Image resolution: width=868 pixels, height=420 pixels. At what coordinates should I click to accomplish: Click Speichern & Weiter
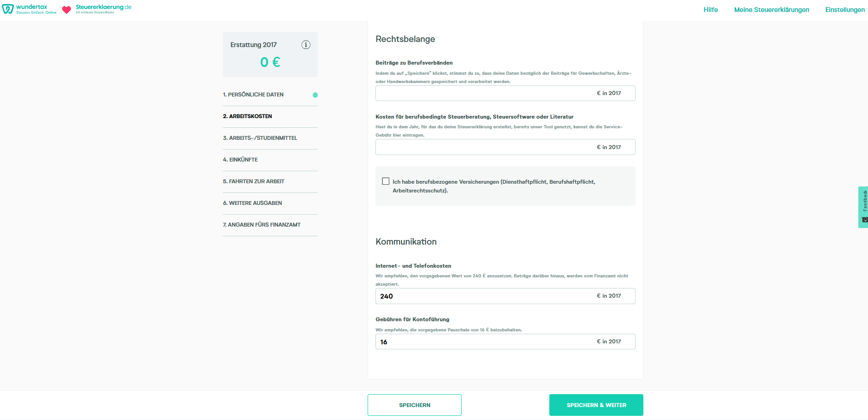point(596,405)
